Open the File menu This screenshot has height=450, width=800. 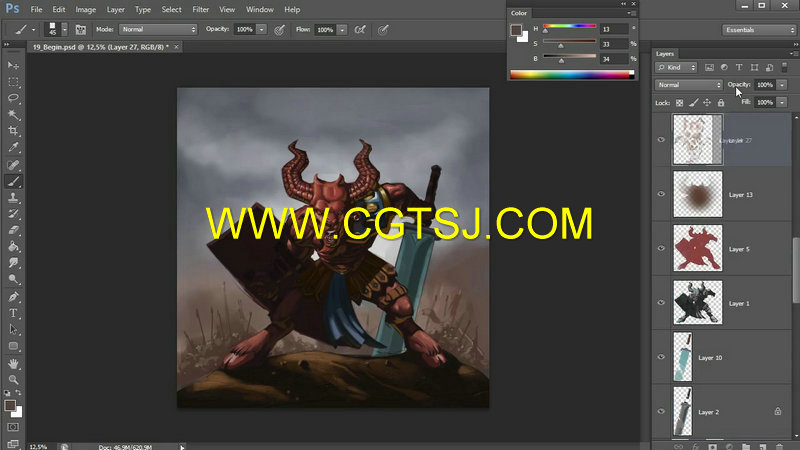(36, 10)
